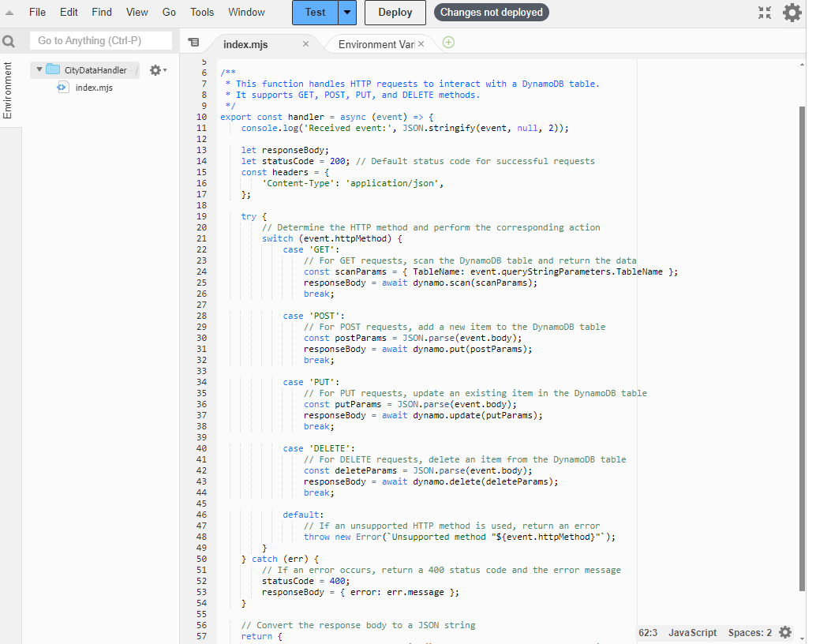The image size is (816, 644).
Task: Click the gear icon beside CityDataHandler folder
Action: [x=155, y=69]
